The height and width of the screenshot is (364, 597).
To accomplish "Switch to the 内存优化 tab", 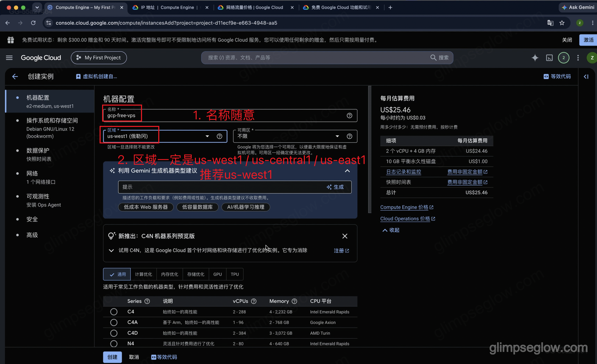I will [x=170, y=274].
